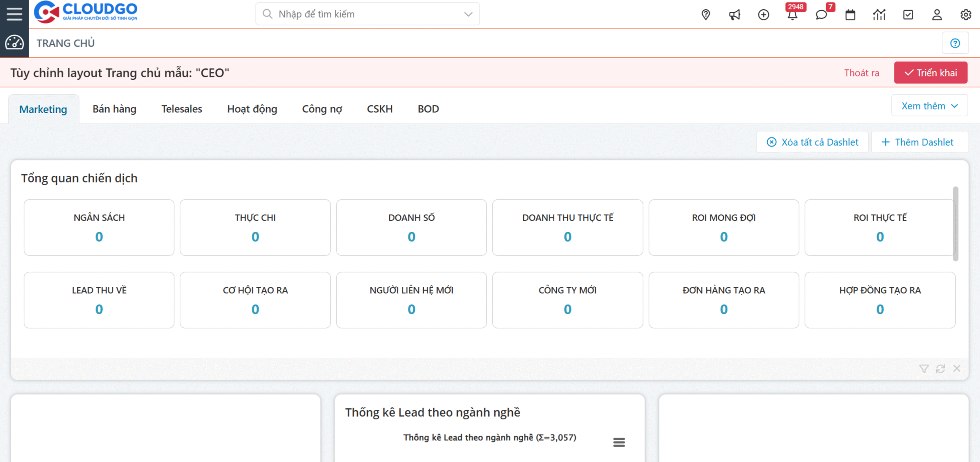Remove the Tổng quan chiến dịch dashlet
This screenshot has height=462, width=980.
click(957, 369)
